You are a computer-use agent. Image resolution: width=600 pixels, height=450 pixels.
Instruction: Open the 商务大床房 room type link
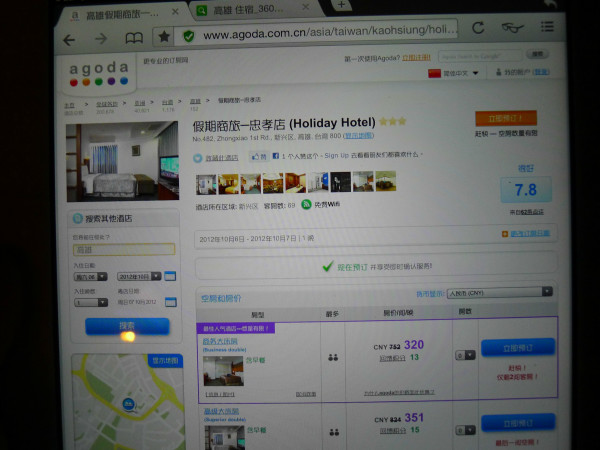pos(220,341)
